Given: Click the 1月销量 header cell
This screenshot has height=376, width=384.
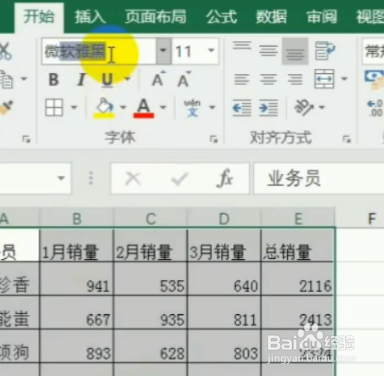Looking at the screenshot, I should coord(76,245).
